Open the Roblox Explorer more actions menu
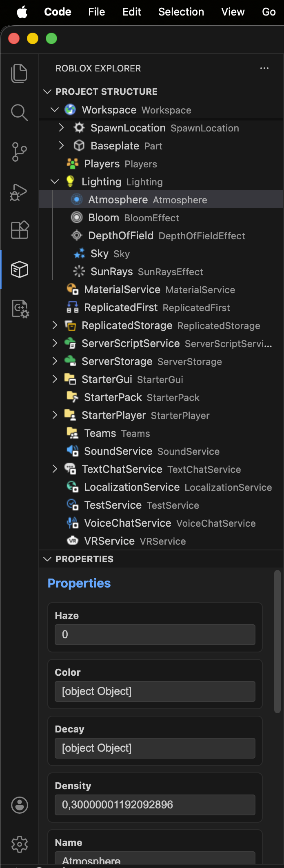284x868 pixels. point(264,68)
